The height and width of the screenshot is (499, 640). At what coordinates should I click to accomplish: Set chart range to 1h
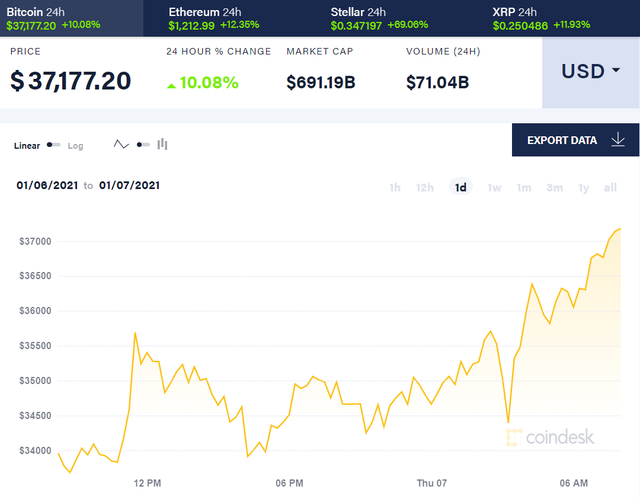click(395, 188)
